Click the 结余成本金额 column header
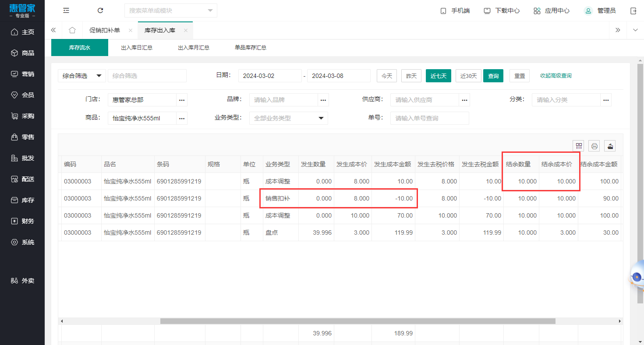Image resolution: width=644 pixels, height=345 pixels. (x=599, y=164)
